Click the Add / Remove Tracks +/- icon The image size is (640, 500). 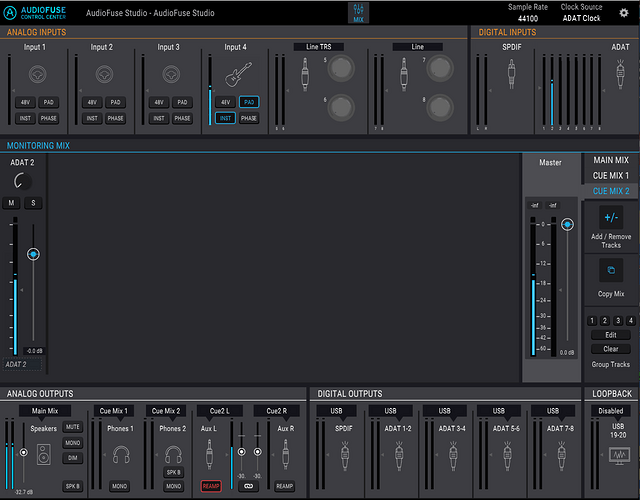coord(611,217)
